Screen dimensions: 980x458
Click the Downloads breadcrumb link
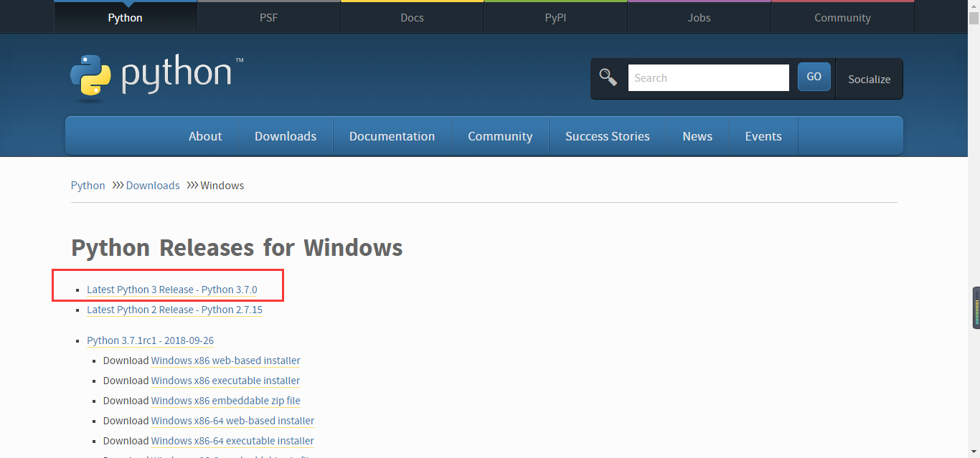153,186
